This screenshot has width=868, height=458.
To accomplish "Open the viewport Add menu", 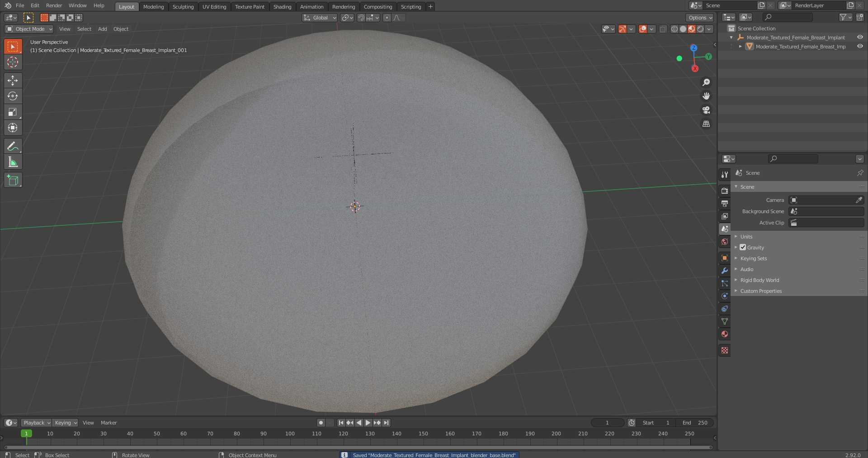I will tap(103, 29).
